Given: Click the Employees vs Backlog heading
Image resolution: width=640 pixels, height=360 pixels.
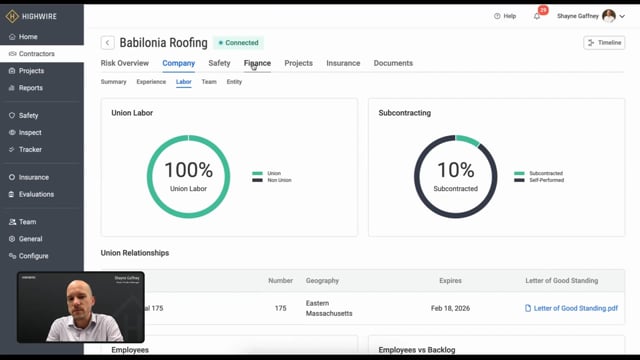Looking at the screenshot, I should [x=417, y=350].
